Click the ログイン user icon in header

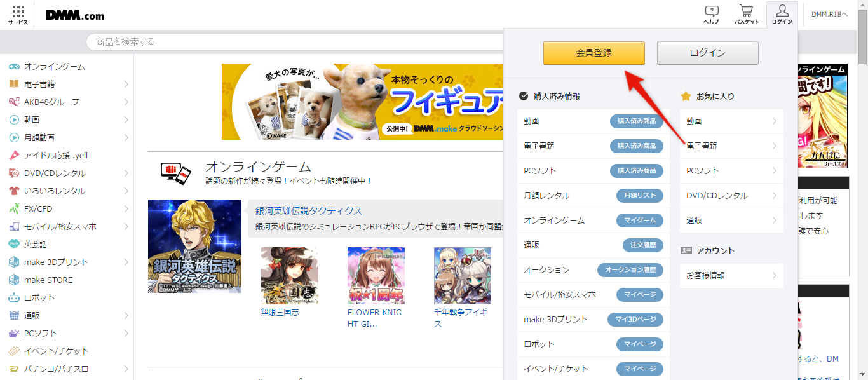point(782,10)
